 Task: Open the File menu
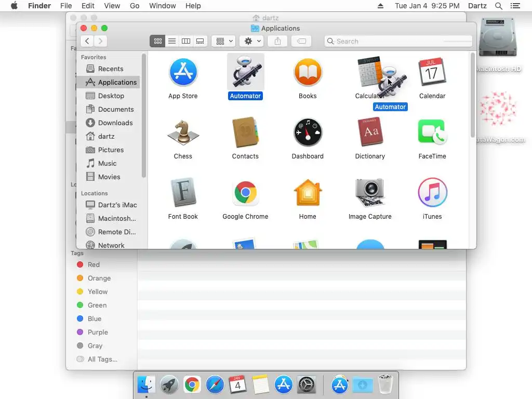click(66, 6)
